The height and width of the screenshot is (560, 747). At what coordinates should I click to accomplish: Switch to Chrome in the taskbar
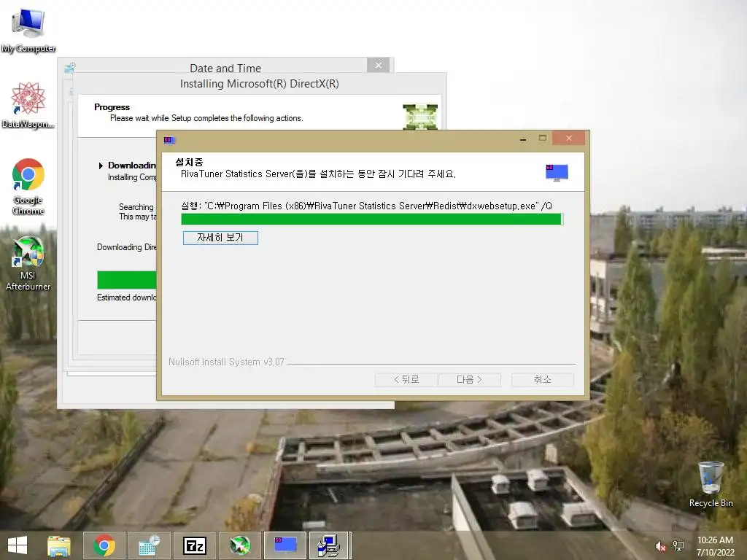[104, 545]
